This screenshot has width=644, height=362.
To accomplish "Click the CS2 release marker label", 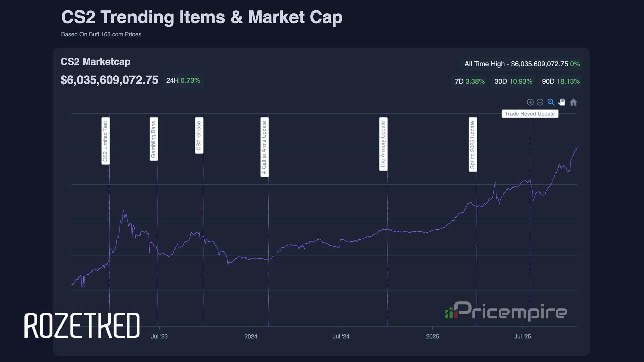I will click(x=199, y=135).
